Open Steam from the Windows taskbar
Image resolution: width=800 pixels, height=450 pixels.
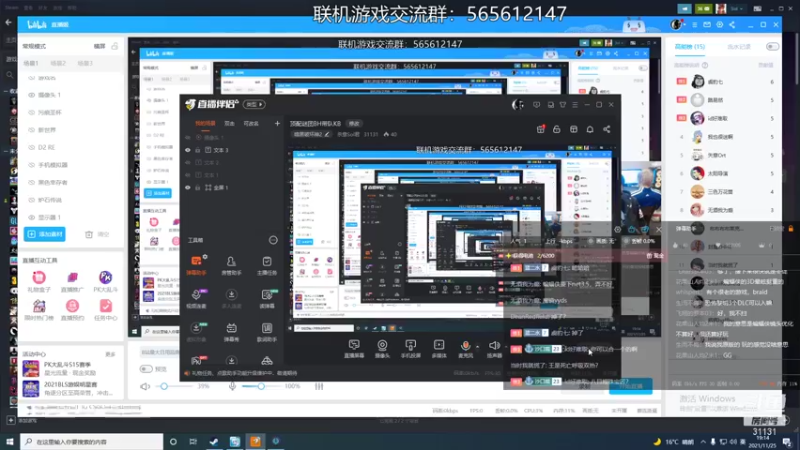(214, 441)
